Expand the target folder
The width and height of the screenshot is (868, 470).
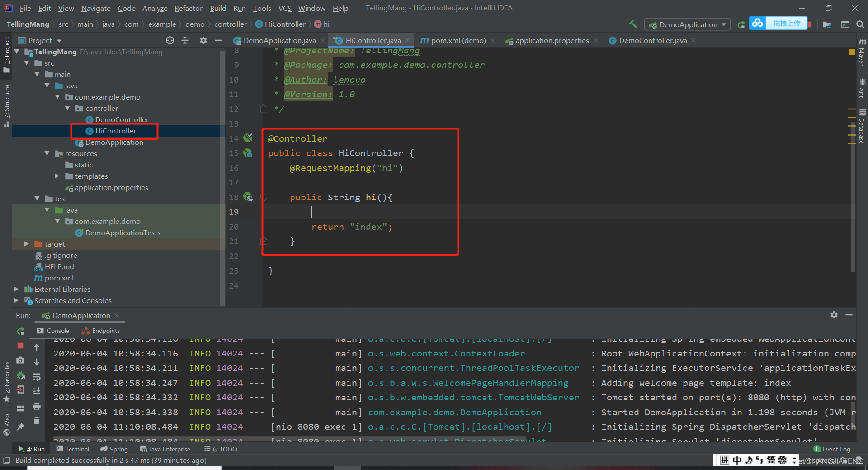click(x=26, y=244)
